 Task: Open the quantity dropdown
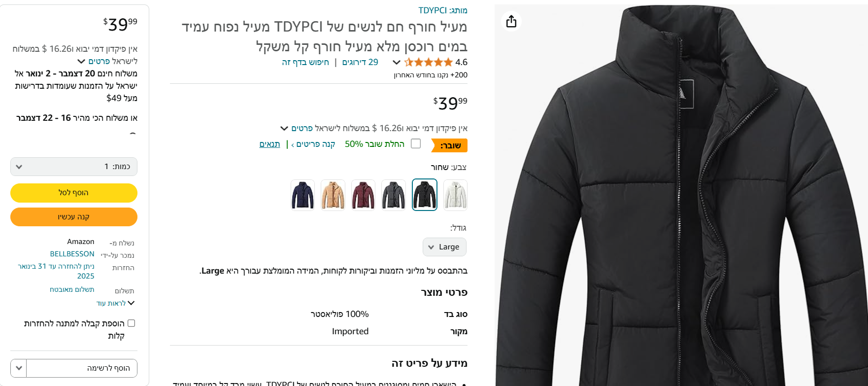click(74, 167)
